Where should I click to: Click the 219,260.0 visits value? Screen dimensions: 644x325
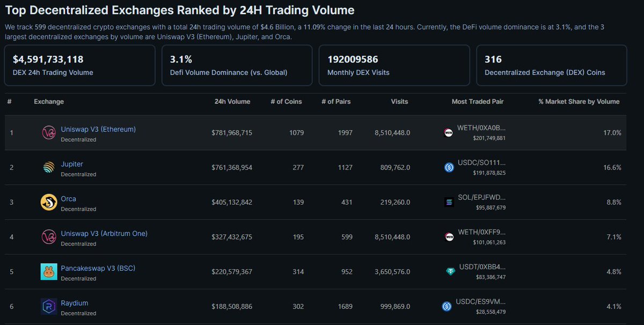(395, 203)
